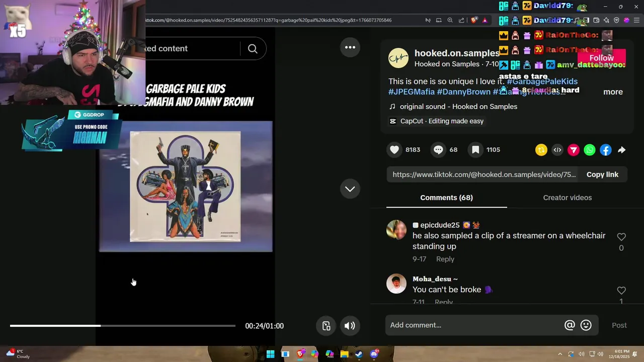
Task: Show hidden system tray icons chevron
Action: [x=560, y=354]
